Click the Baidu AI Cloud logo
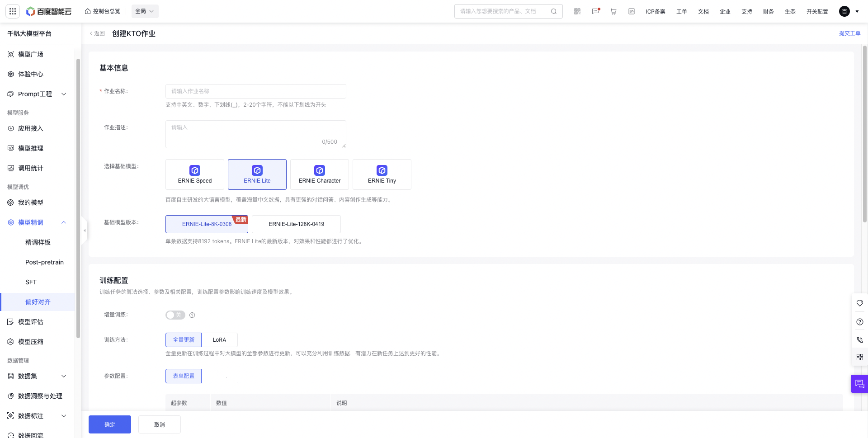Image resolution: width=868 pixels, height=438 pixels. tap(49, 11)
